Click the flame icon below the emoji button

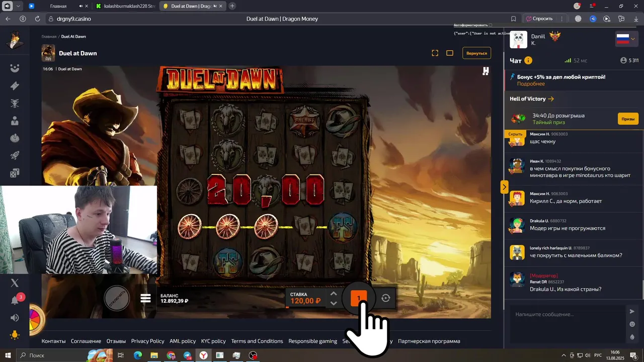point(632,337)
